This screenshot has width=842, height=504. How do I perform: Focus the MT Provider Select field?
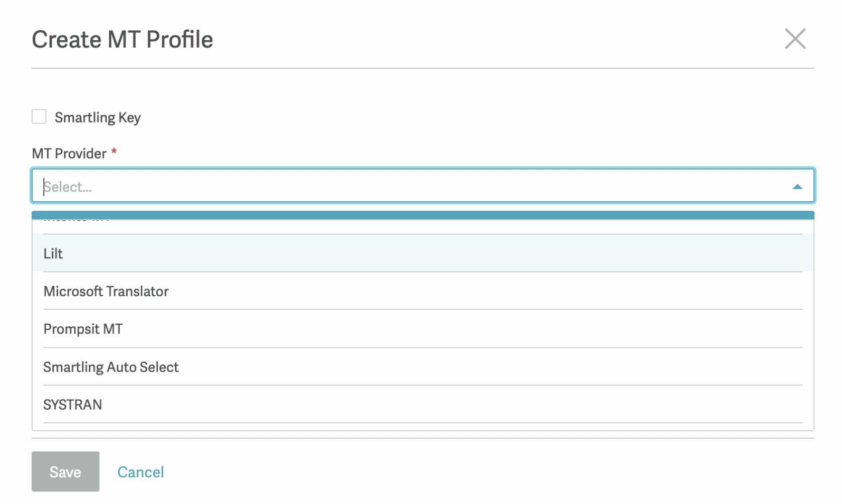[423, 186]
